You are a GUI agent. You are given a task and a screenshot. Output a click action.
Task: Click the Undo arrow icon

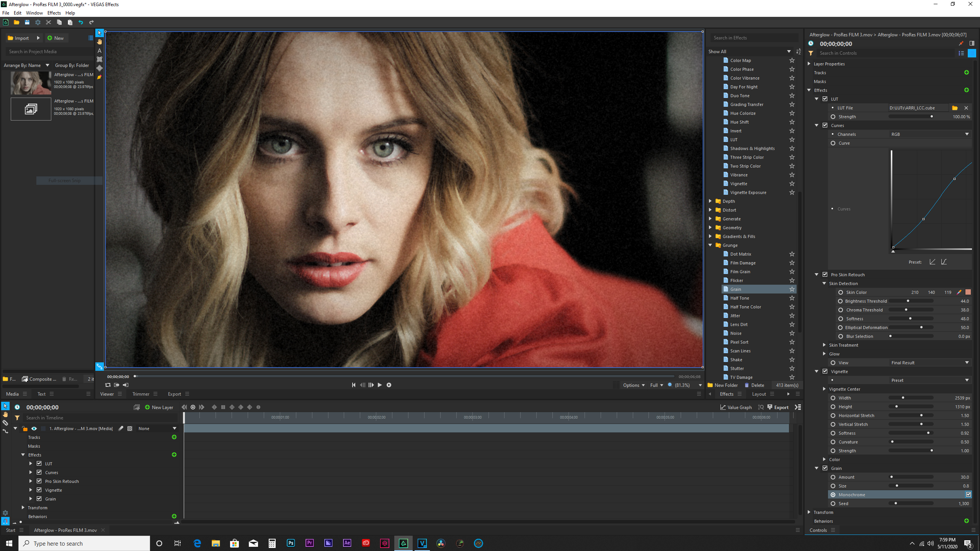click(x=81, y=22)
